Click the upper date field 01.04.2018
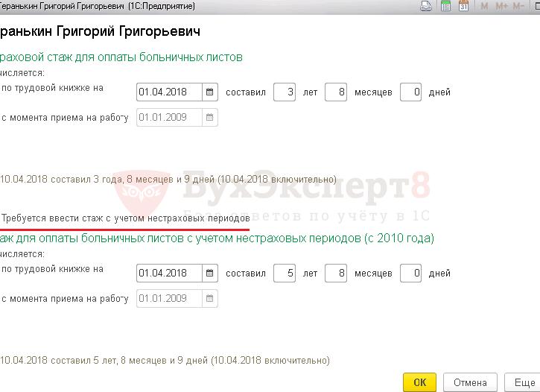The height and width of the screenshot is (392, 540). (x=169, y=92)
